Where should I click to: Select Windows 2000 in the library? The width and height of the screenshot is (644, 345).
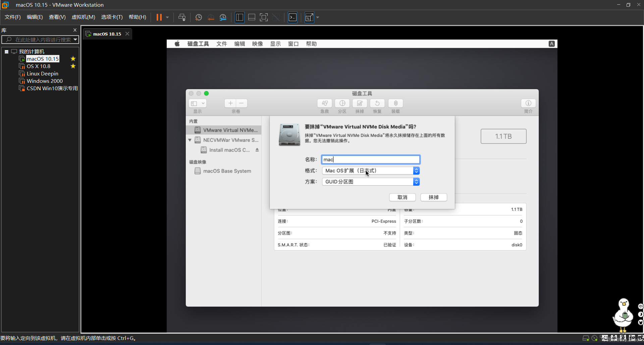(45, 81)
